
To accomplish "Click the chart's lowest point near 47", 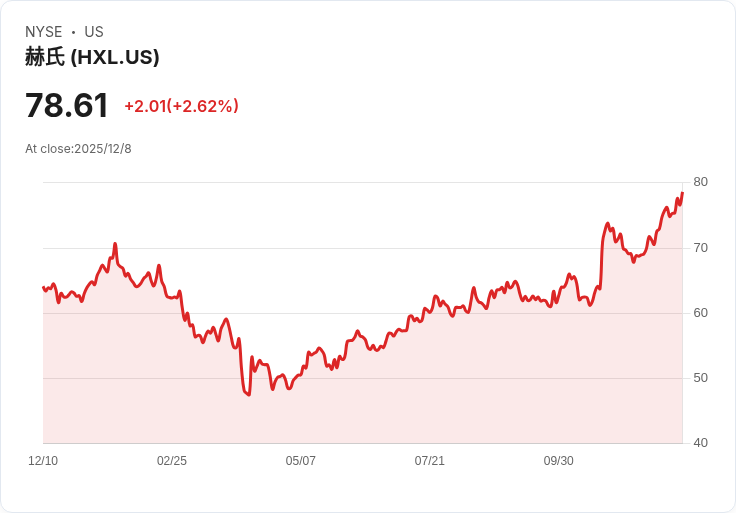I will 249,395.
